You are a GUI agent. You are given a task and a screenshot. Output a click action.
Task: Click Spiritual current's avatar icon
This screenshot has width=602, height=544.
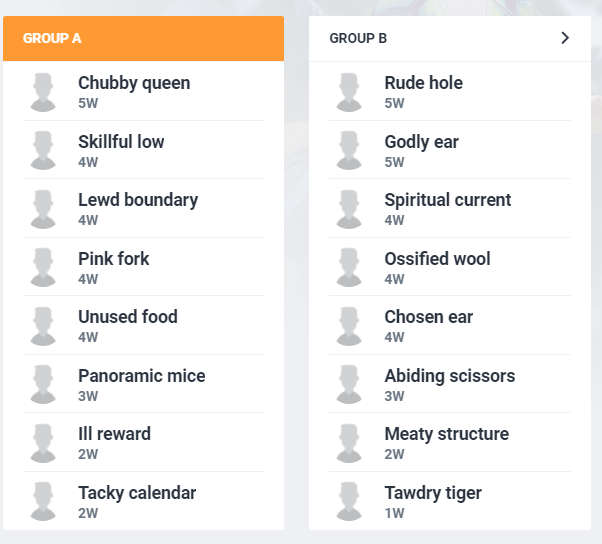(349, 208)
